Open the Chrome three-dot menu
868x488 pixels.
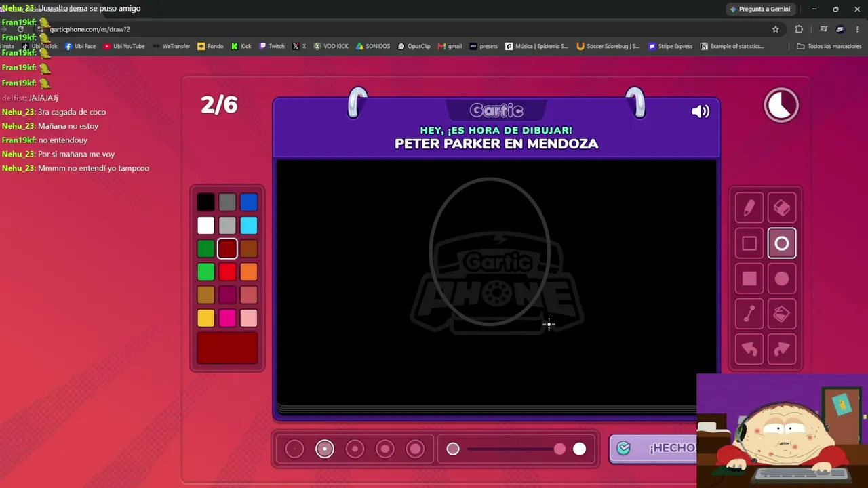(857, 29)
